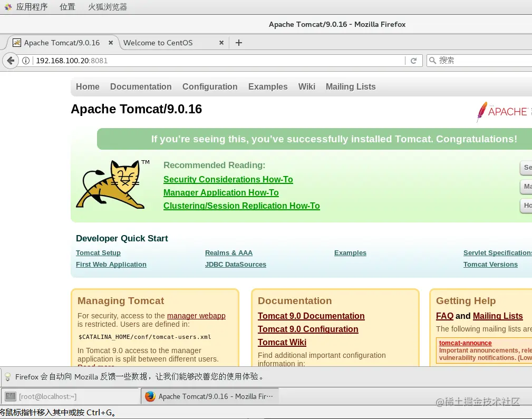Open the Tomcat Setup link
The width and height of the screenshot is (532, 419).
(98, 253)
